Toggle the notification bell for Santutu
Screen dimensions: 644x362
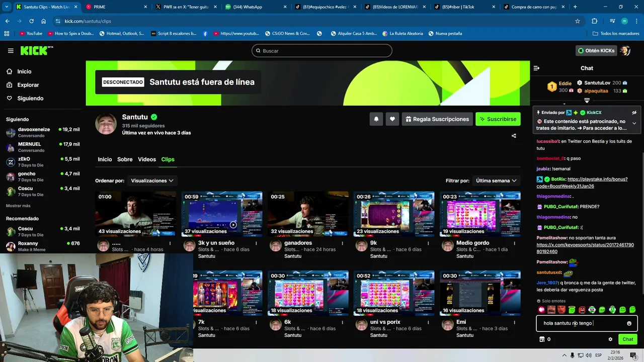(376, 119)
